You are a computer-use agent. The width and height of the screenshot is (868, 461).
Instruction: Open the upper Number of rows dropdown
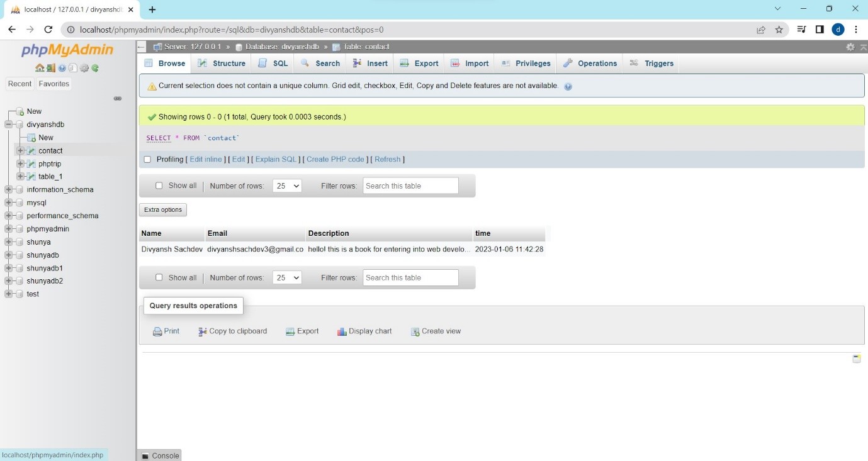(287, 186)
